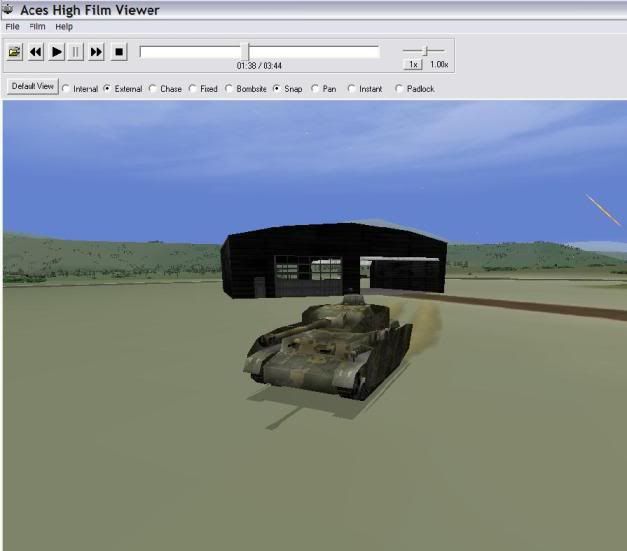This screenshot has width=627, height=551.
Task: Click the film timeline position handle
Action: (247, 52)
